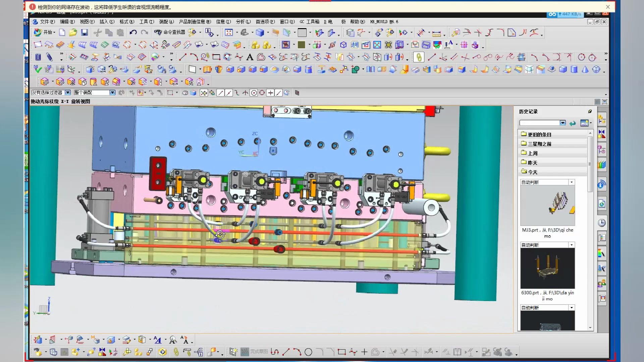Select the Text 'A' curve tool
The height and width of the screenshot is (362, 644).
point(250,57)
